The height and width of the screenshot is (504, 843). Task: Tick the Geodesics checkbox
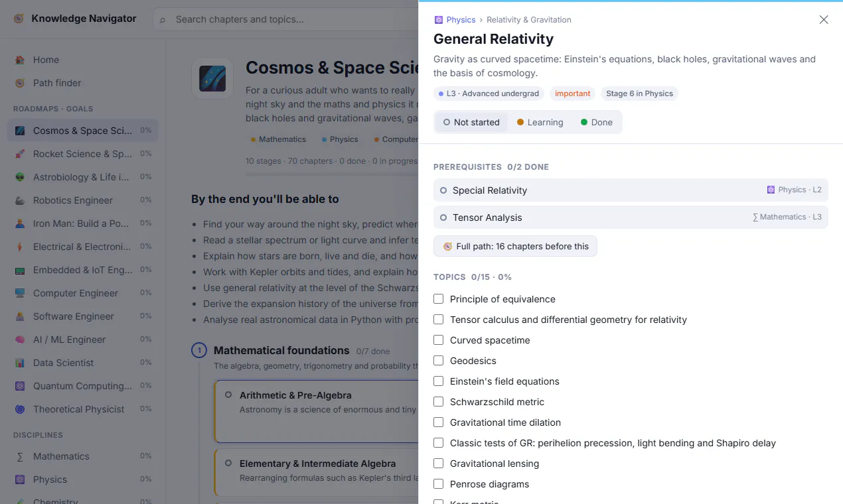click(438, 361)
